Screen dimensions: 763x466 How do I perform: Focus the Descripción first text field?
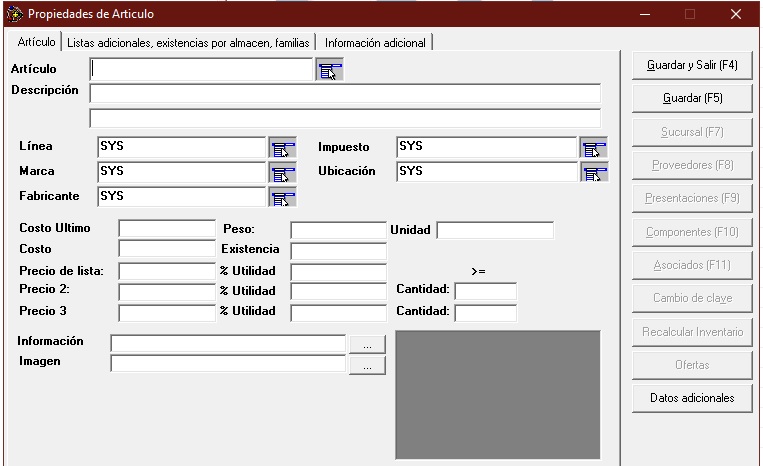[x=345, y=93]
